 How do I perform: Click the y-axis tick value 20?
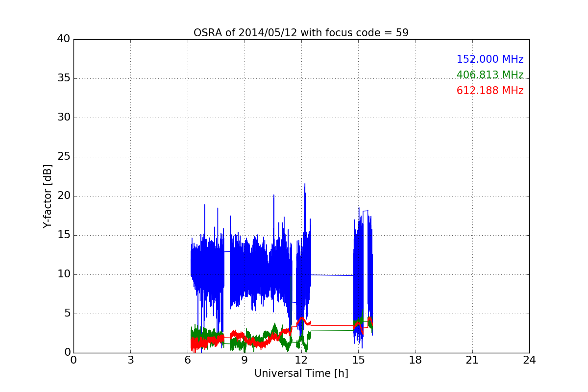pos(64,196)
